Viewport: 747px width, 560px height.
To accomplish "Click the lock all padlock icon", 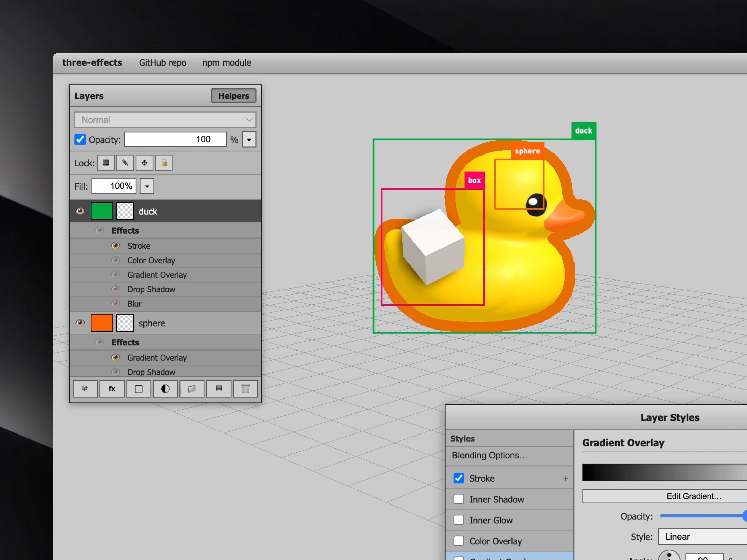I will pos(164,163).
